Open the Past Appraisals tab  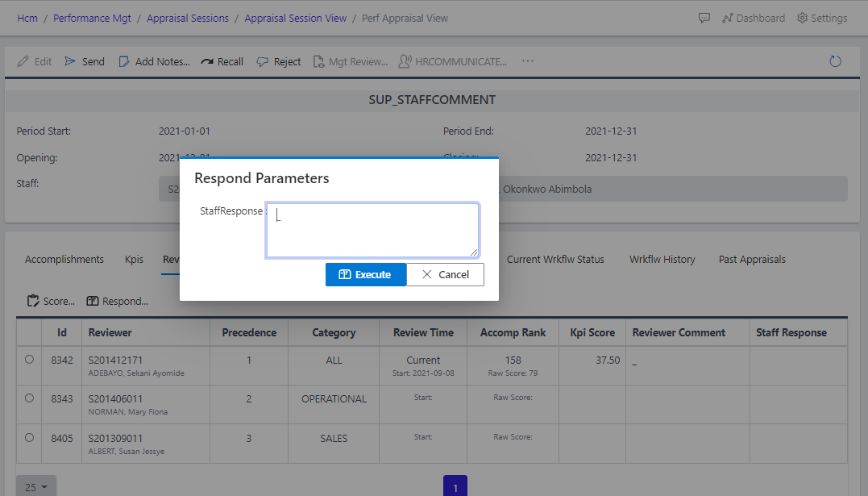tap(751, 259)
